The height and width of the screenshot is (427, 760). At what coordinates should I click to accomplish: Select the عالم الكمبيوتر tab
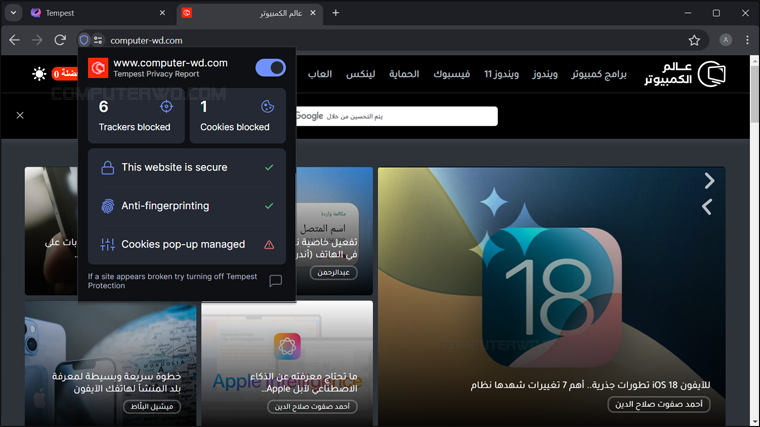coord(250,13)
